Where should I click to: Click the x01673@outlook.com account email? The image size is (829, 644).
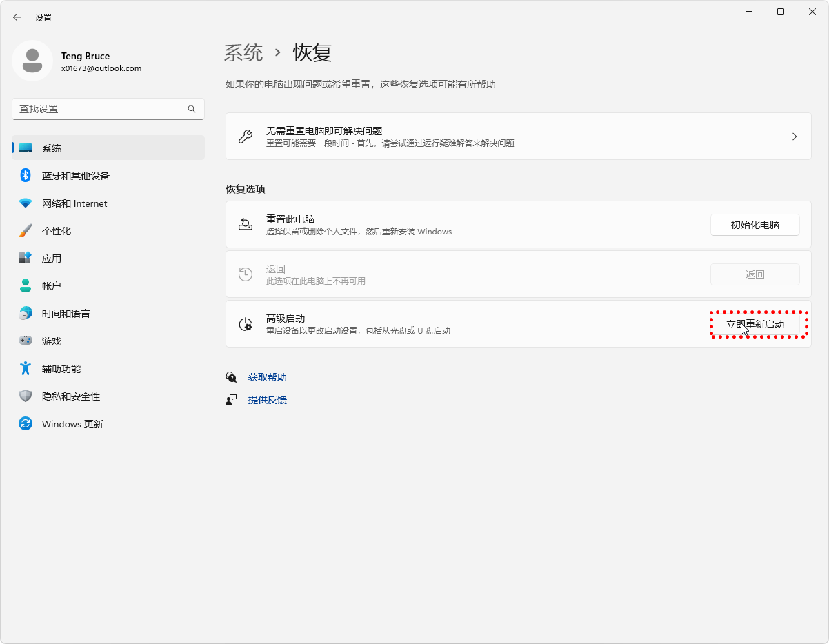[x=101, y=68]
